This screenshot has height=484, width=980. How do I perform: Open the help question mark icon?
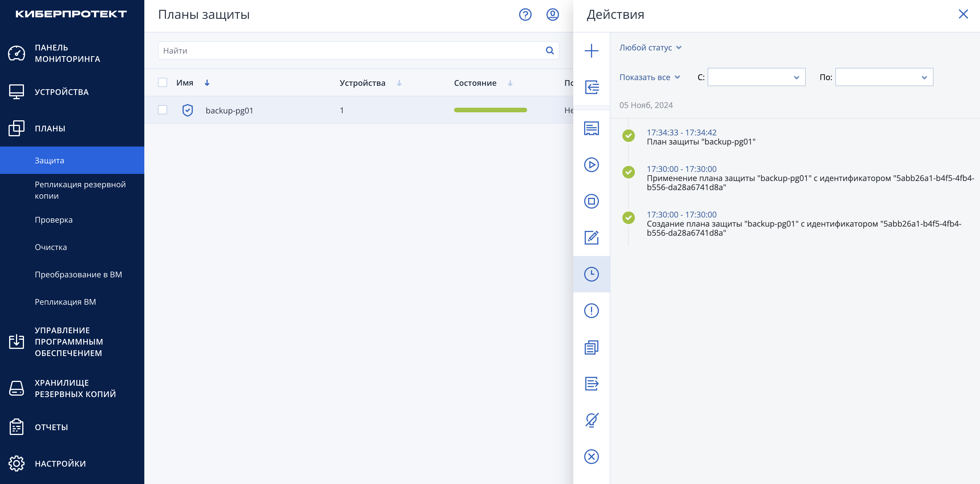[525, 15]
